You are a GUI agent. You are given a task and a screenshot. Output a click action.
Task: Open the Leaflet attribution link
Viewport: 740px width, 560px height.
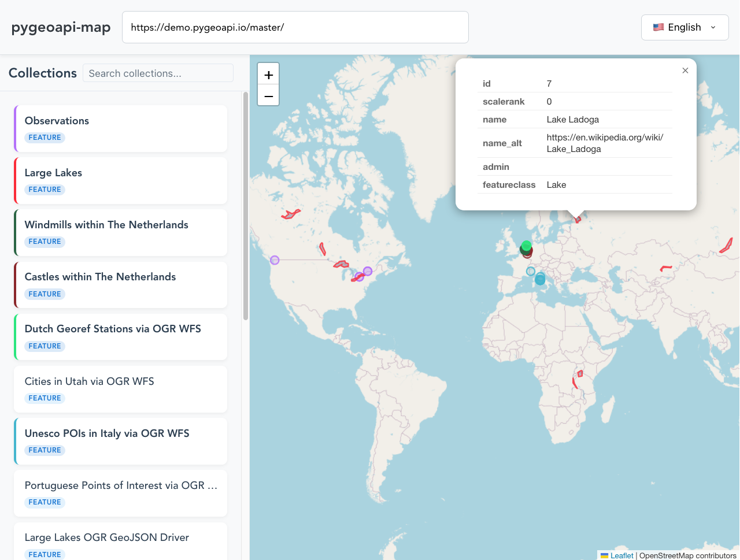621,555
